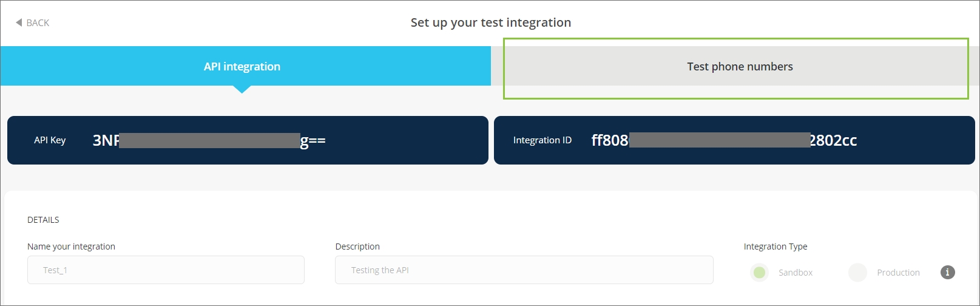Click the masked Integration ID value
Image resolution: width=980 pixels, height=306 pixels.
pyautogui.click(x=723, y=140)
